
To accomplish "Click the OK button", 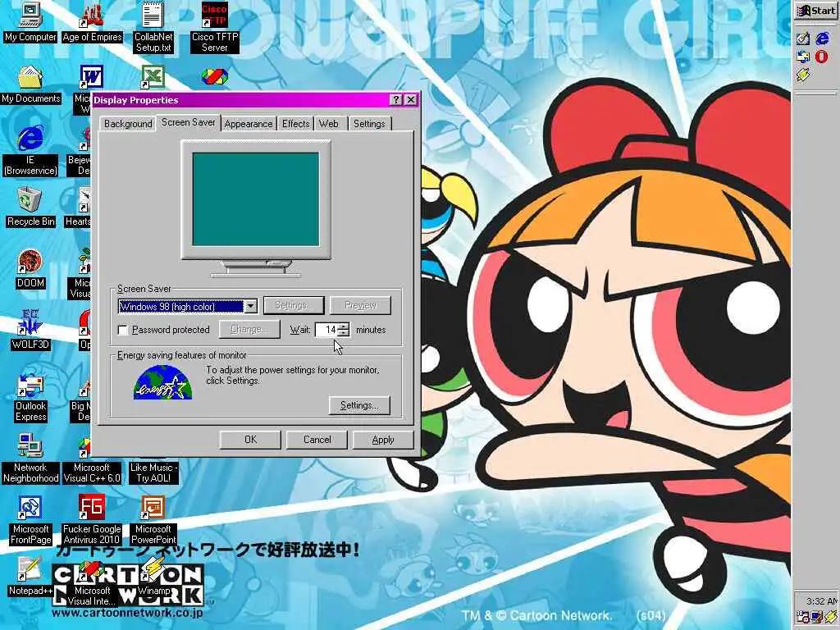I will pos(250,440).
